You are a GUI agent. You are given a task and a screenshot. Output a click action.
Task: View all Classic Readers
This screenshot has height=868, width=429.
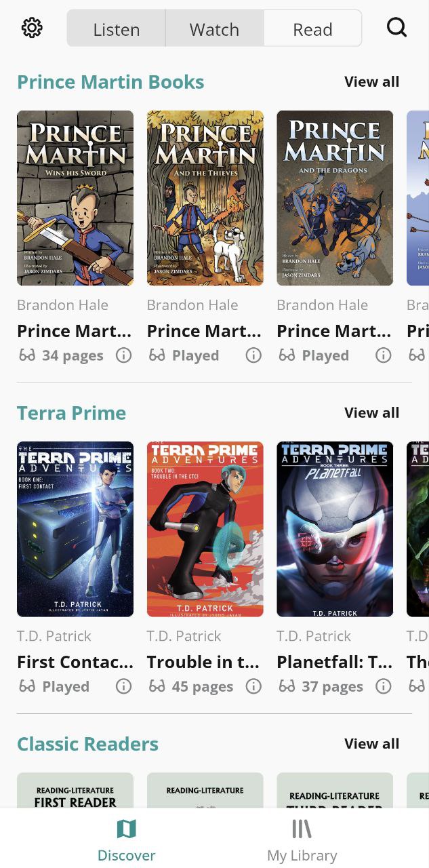pos(371,744)
